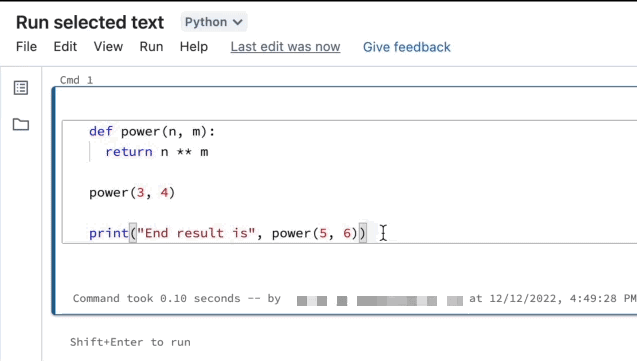The height and width of the screenshot is (361, 637).
Task: Click the Give feedback link
Action: tap(407, 47)
